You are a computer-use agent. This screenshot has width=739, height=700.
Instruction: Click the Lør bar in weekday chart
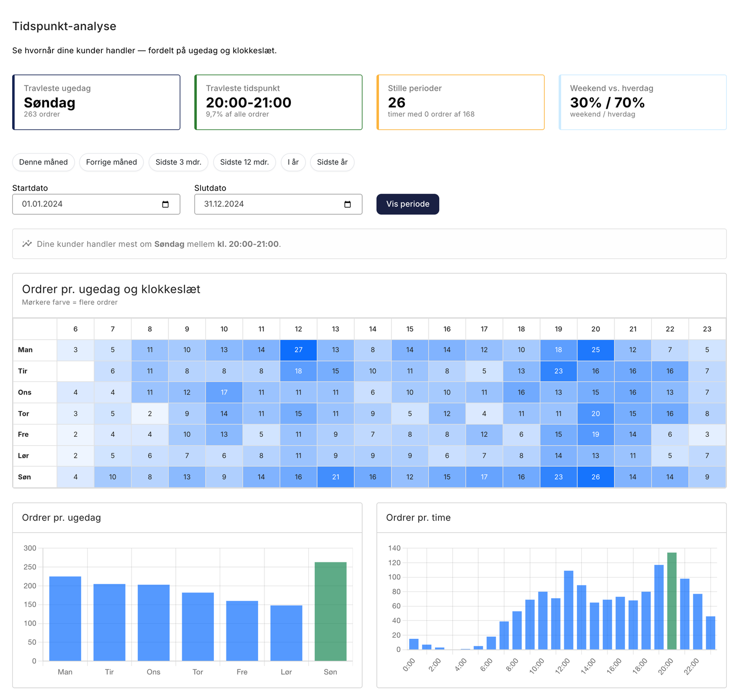tap(286, 633)
